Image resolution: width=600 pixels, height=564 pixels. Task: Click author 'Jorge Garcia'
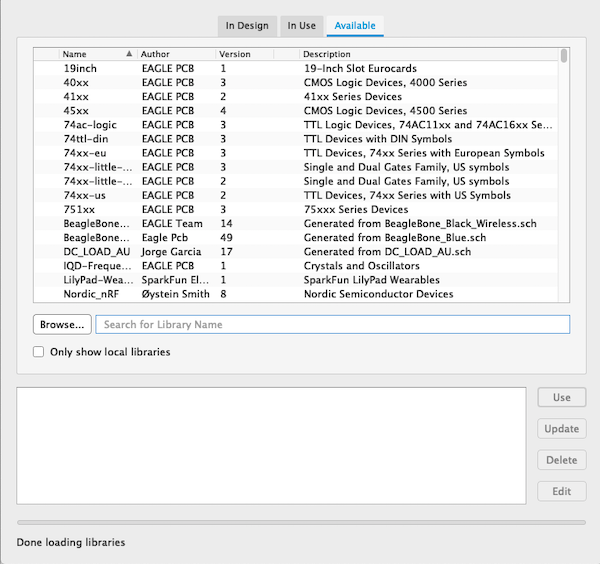[171, 252]
